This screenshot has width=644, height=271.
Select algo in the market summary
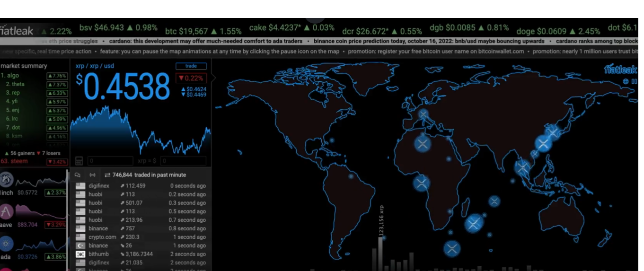(x=9, y=76)
